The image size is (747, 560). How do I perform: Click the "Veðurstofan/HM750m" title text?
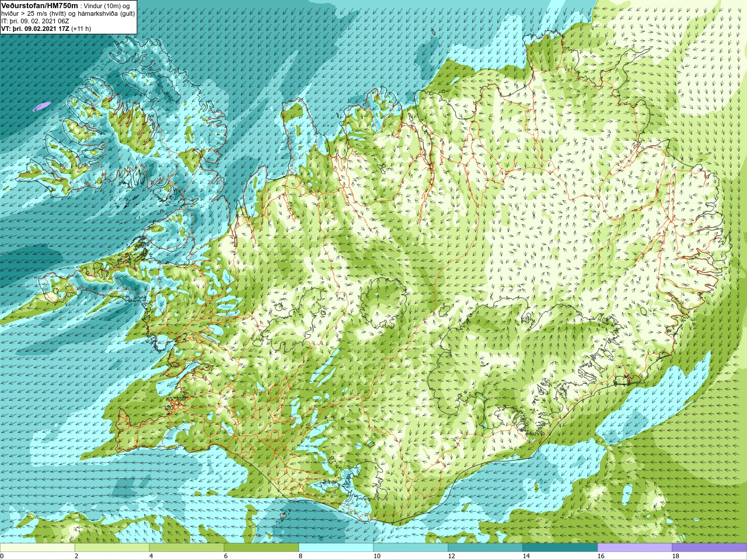point(40,5)
